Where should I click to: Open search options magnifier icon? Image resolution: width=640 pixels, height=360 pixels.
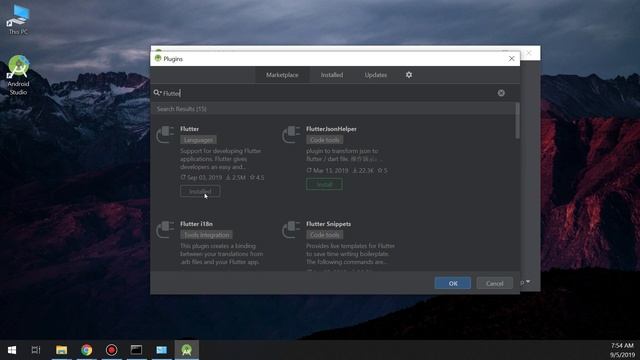157,93
